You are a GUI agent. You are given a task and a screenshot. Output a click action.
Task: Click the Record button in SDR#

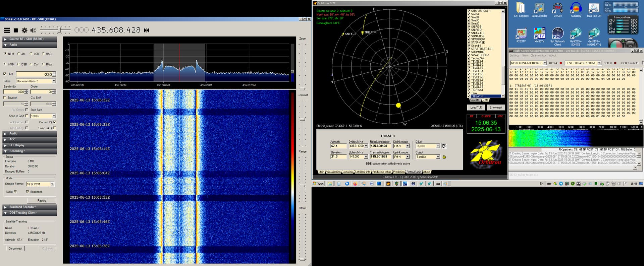pyautogui.click(x=42, y=201)
